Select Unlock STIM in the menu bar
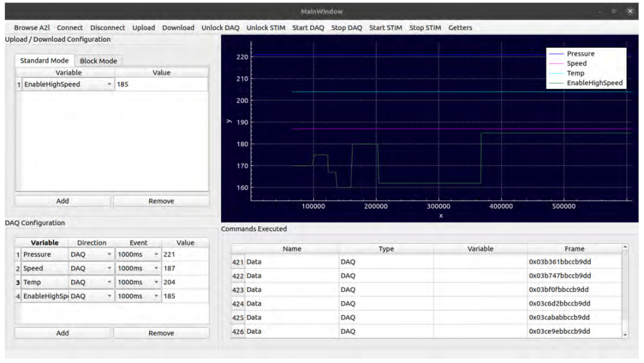This screenshot has width=644, height=363. pyautogui.click(x=265, y=27)
